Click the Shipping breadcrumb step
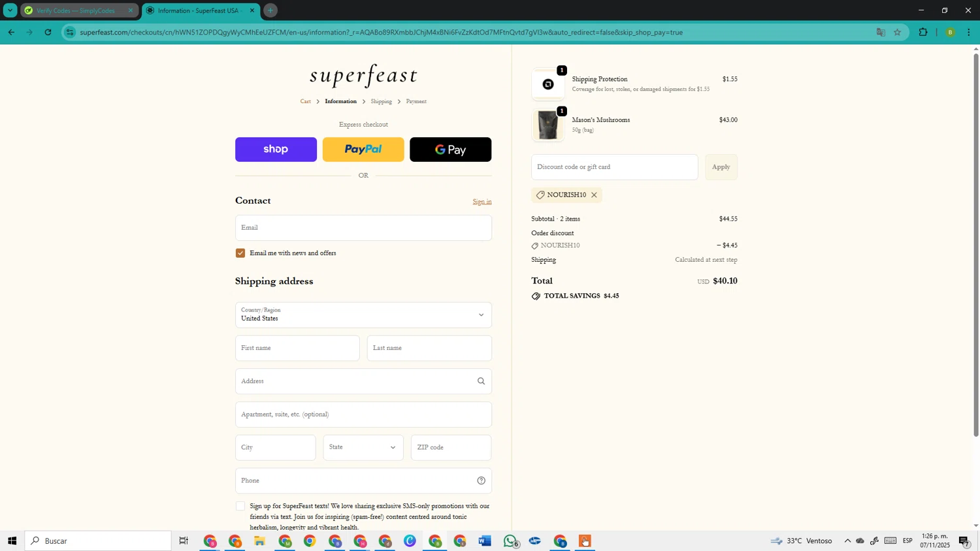Screen dimensions: 980x551 coord(382,102)
